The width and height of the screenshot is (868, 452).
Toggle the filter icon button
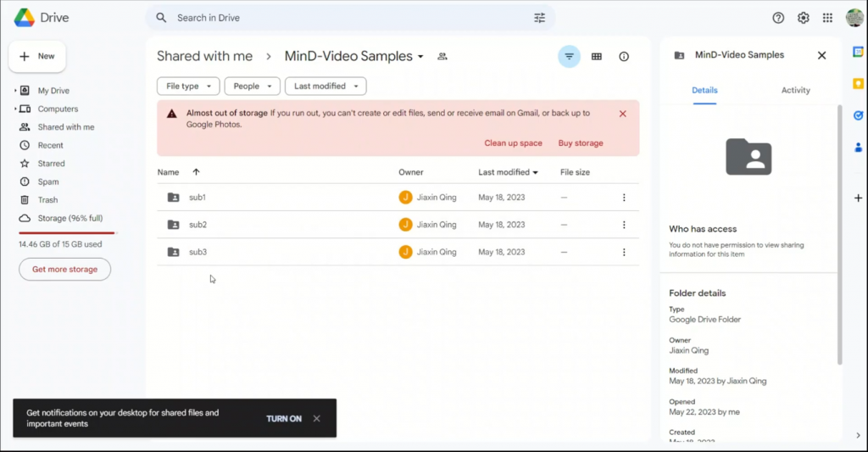569,57
